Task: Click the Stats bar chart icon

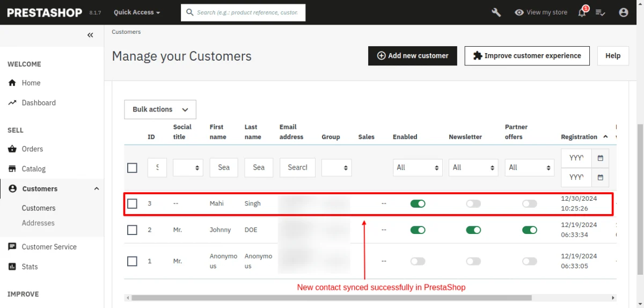Action: coord(12,267)
